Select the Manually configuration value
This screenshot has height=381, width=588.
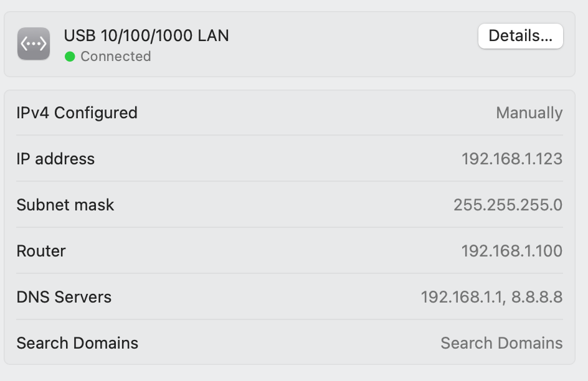[x=529, y=113]
